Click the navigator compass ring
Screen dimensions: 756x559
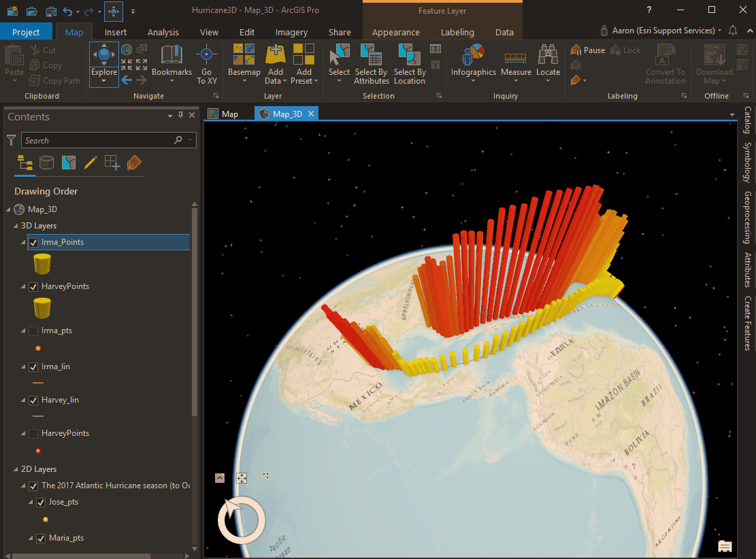242,520
